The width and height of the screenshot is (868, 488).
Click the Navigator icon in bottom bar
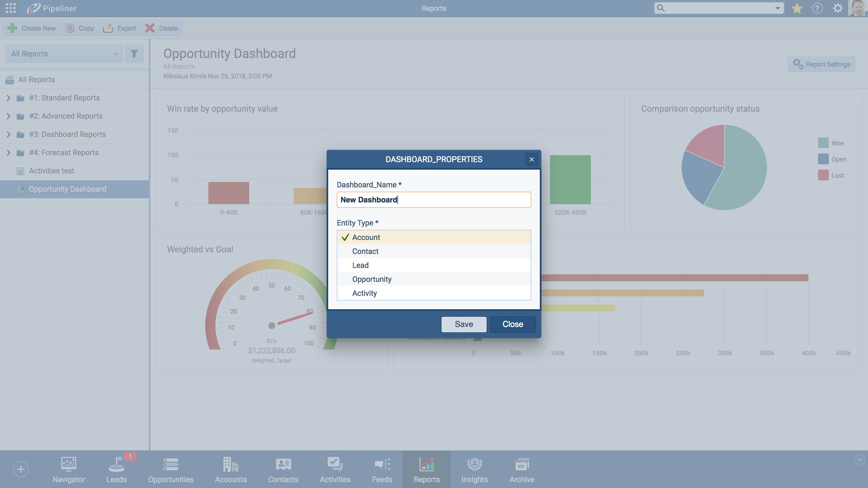[68, 469]
